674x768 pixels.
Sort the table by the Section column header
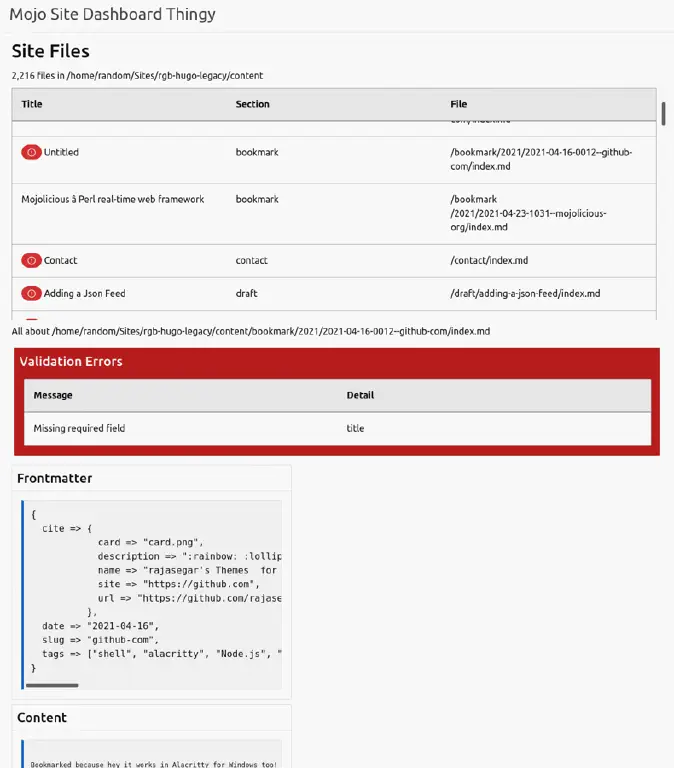252,104
